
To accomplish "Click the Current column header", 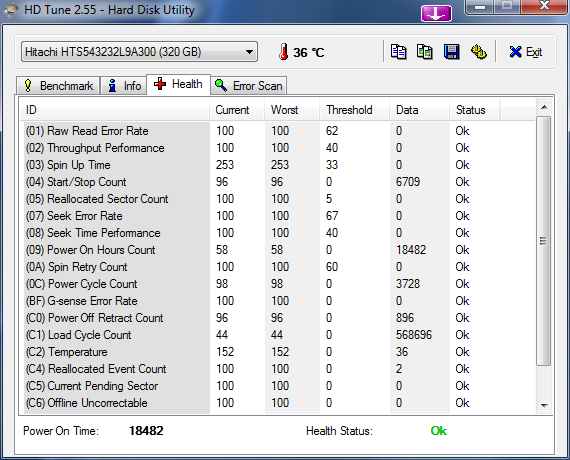I will pyautogui.click(x=237, y=110).
